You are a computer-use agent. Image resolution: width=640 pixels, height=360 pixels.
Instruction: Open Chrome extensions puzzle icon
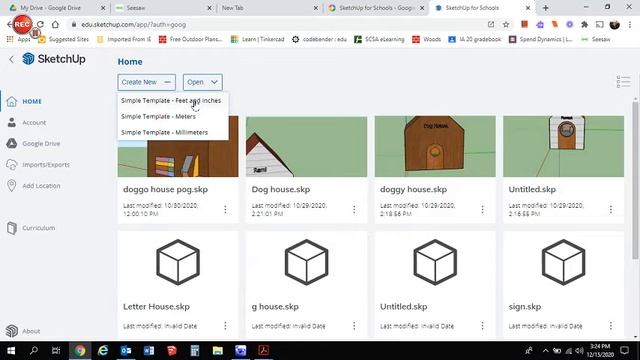(584, 24)
